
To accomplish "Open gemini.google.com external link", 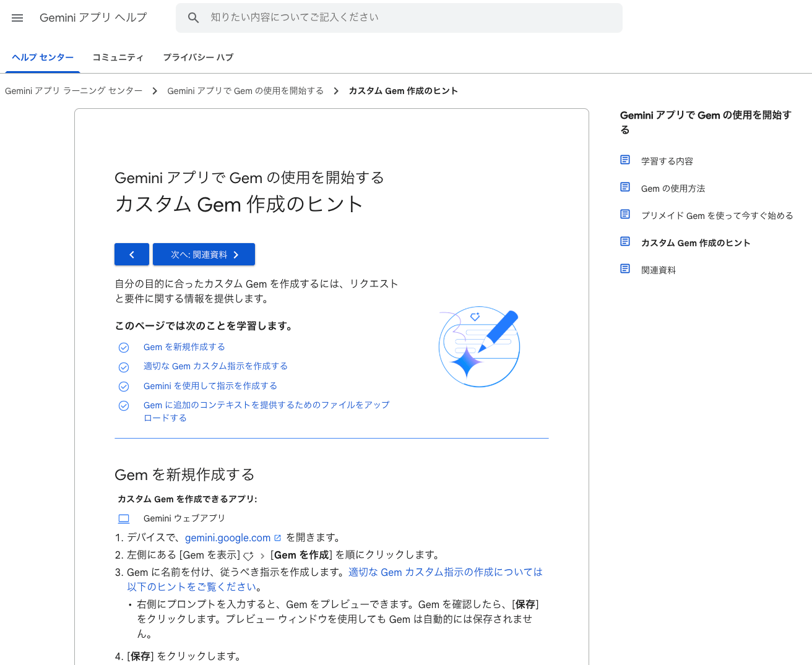I will tap(228, 538).
